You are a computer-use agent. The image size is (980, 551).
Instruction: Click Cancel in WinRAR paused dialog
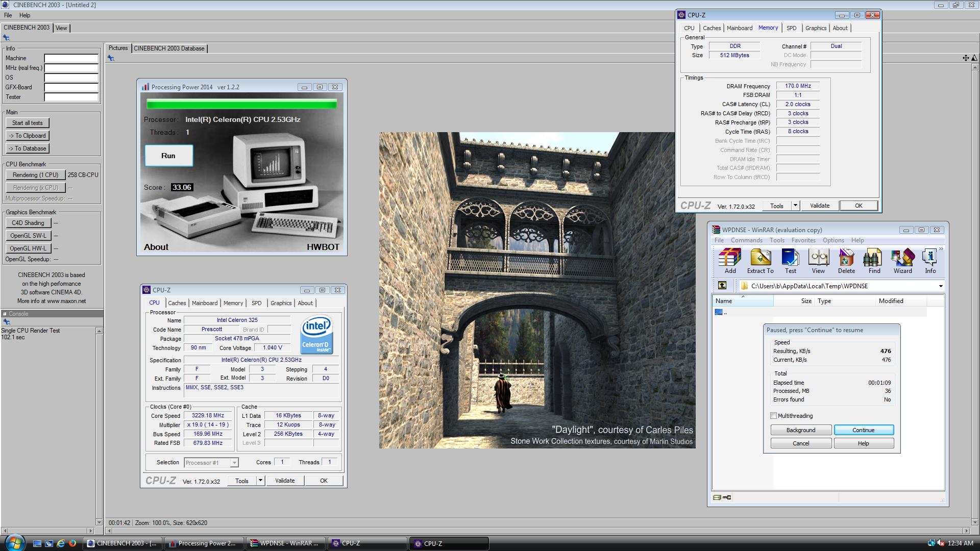801,443
